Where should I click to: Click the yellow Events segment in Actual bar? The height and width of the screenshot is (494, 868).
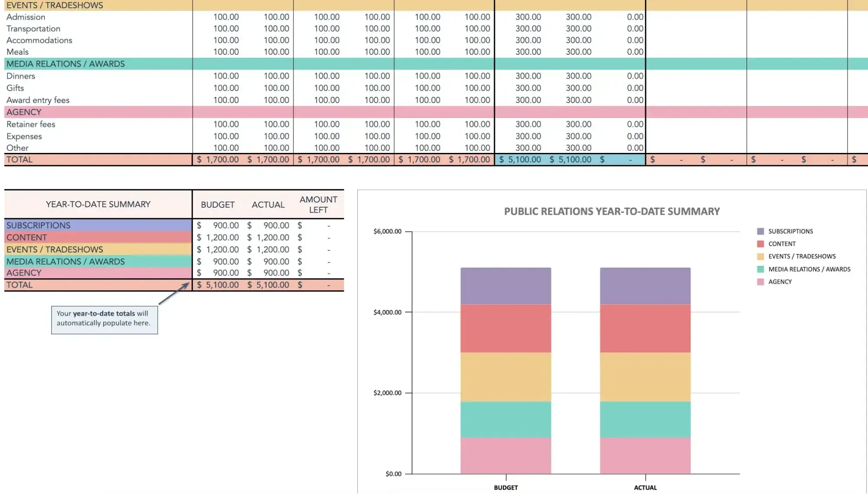click(645, 377)
